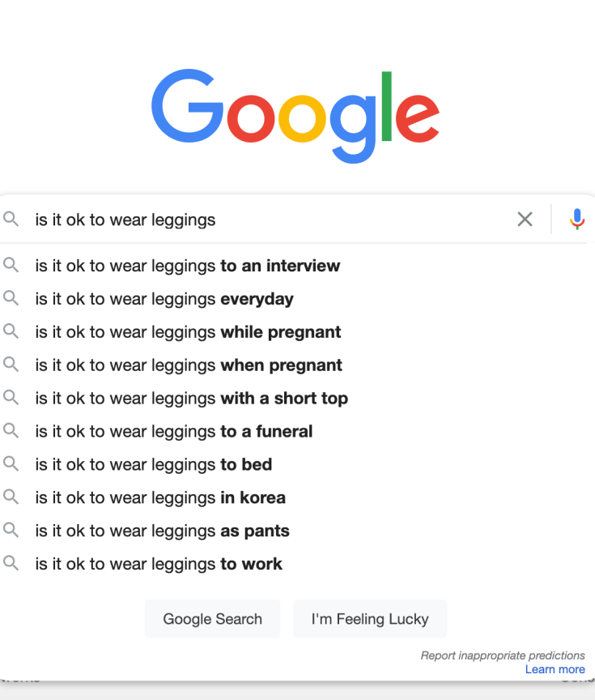Select the "to an interview" suggestion

(187, 266)
